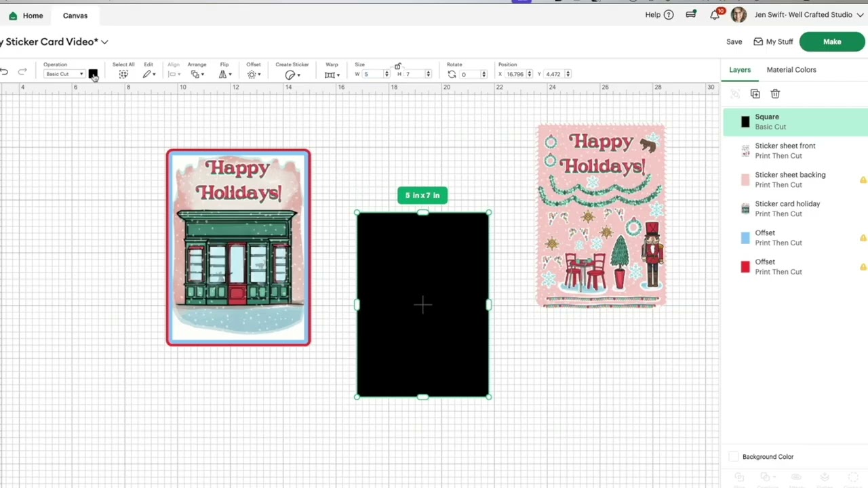The width and height of the screenshot is (868, 488).
Task: Select the pink sticker sheet image
Action: point(601,216)
